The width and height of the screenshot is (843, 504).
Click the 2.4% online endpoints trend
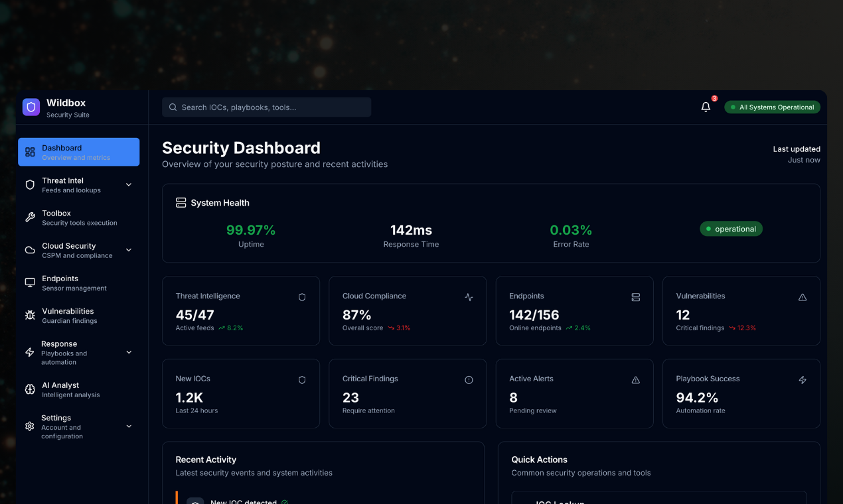[578, 328]
